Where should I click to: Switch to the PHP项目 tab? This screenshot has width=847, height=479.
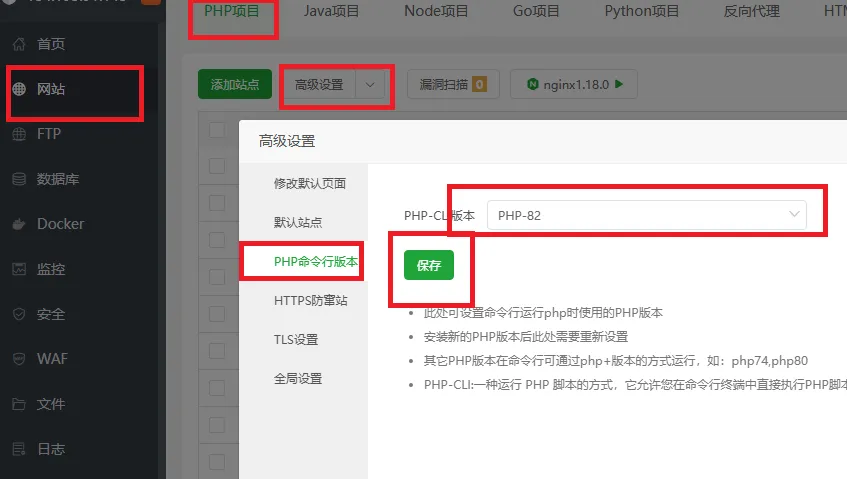pyautogui.click(x=232, y=11)
